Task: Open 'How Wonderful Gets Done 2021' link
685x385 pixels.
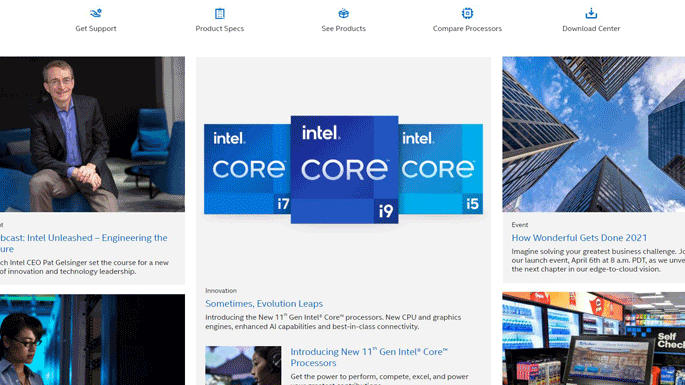Action: [579, 238]
